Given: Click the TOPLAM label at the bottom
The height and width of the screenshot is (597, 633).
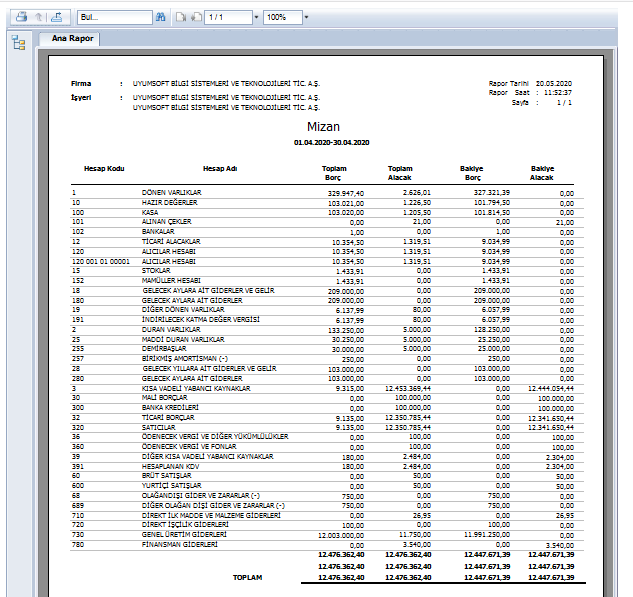Looking at the screenshot, I should click(247, 577).
